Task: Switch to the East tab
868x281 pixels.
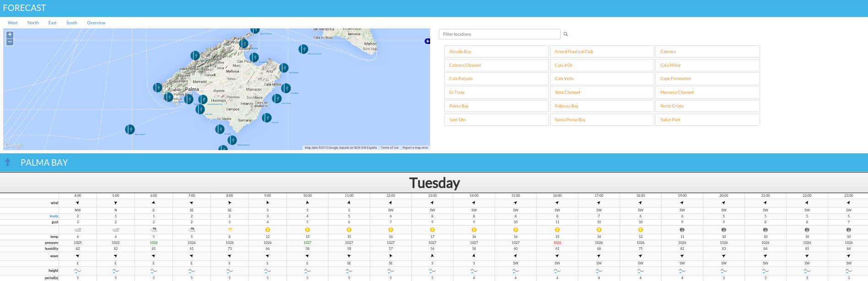Action: [53, 23]
